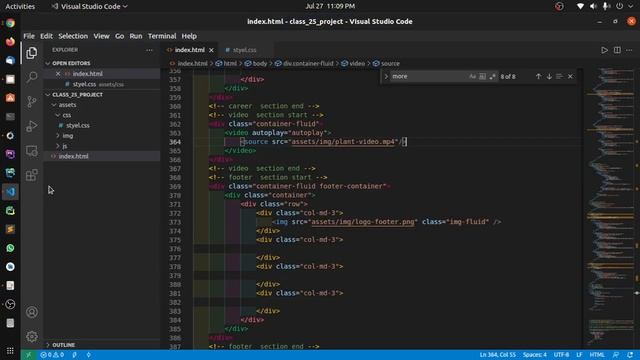Viewport: 640px width, 360px height.
Task: Open the File menu
Action: (x=29, y=36)
